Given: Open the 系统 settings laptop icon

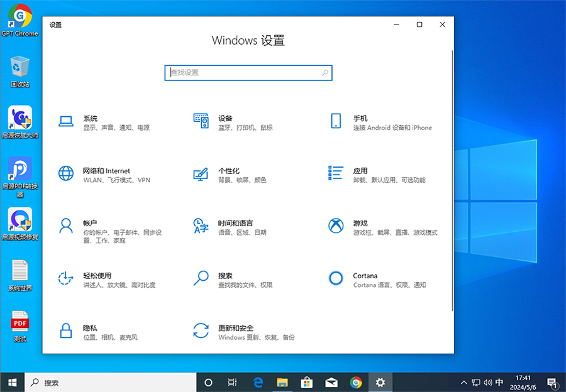Looking at the screenshot, I should [66, 121].
